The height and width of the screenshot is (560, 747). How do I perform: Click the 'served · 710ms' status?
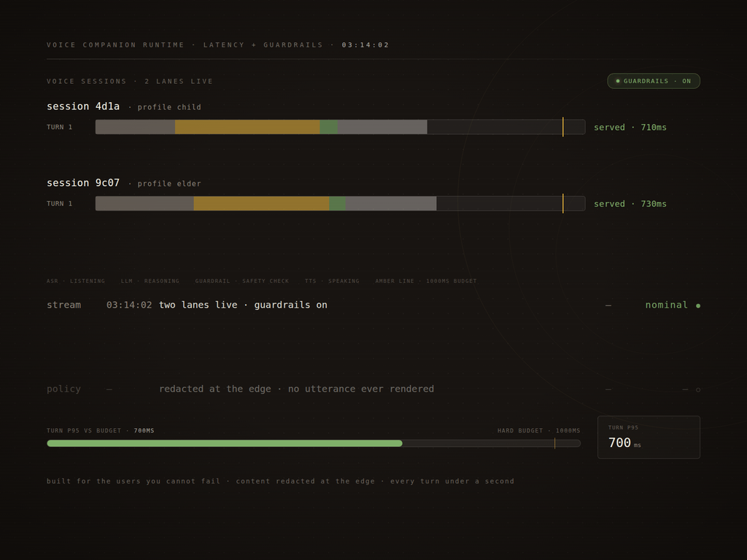pyautogui.click(x=630, y=127)
